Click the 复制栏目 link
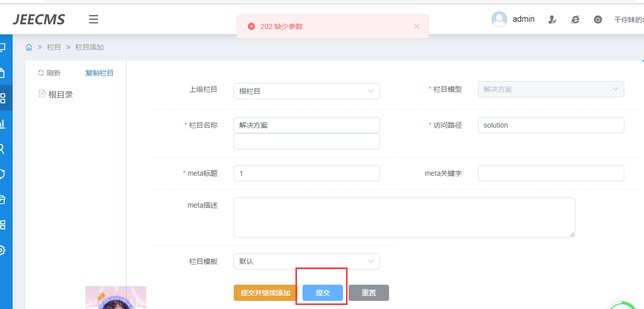Image resolution: width=644 pixels, height=309 pixels. [99, 73]
